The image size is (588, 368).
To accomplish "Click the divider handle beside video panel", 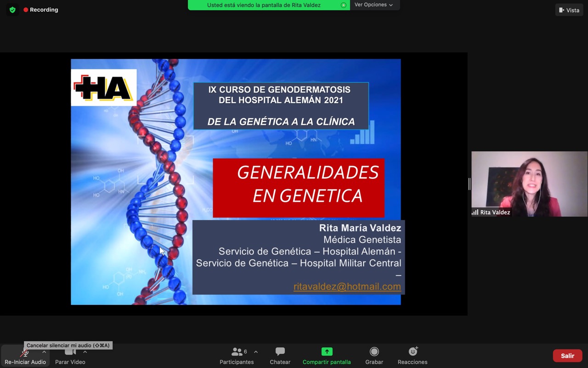I will 469,184.
